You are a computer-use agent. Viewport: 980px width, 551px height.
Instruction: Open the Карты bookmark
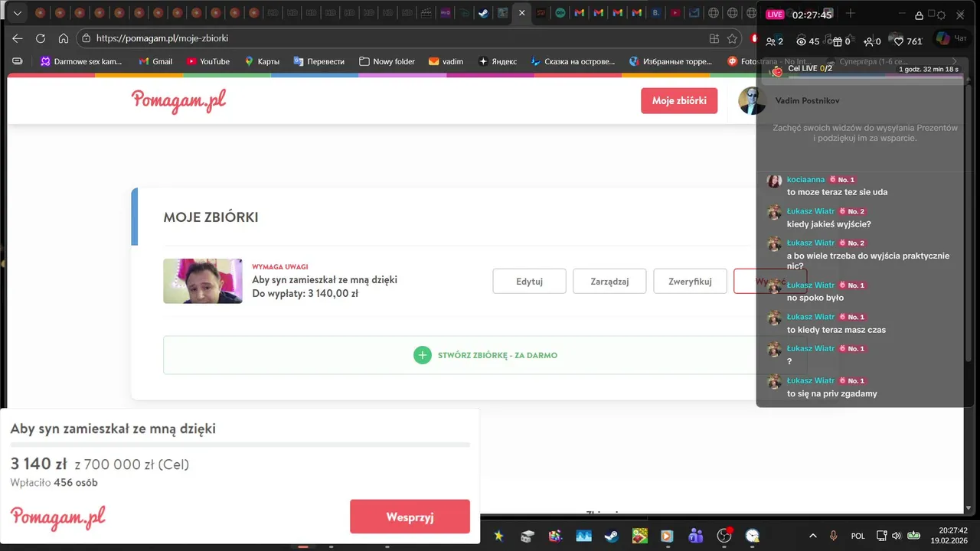click(262, 61)
